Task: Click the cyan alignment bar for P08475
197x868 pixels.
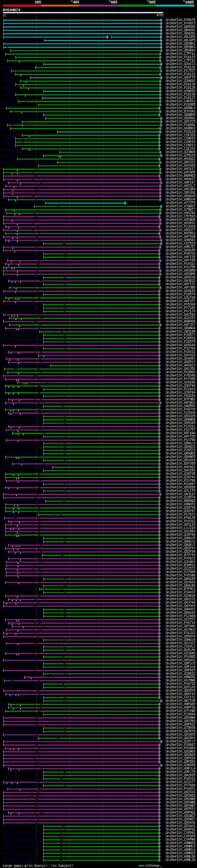Action: tap(83, 20)
